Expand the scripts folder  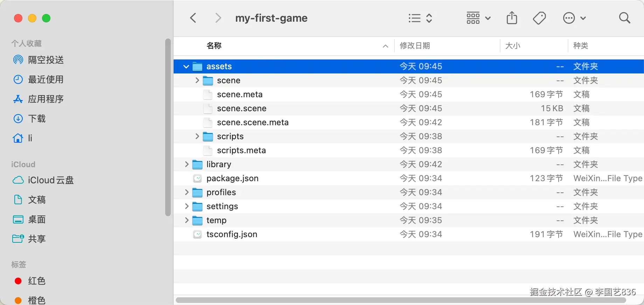pos(197,136)
